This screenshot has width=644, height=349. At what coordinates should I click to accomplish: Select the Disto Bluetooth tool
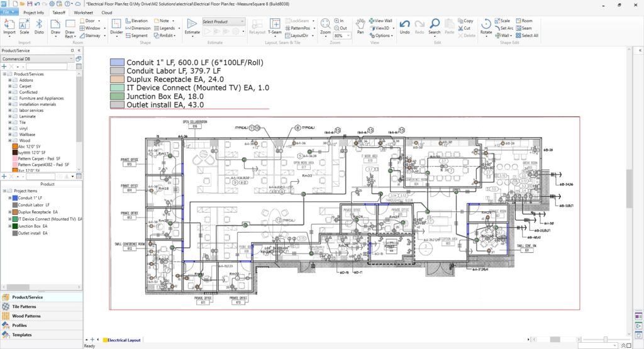coord(39,26)
